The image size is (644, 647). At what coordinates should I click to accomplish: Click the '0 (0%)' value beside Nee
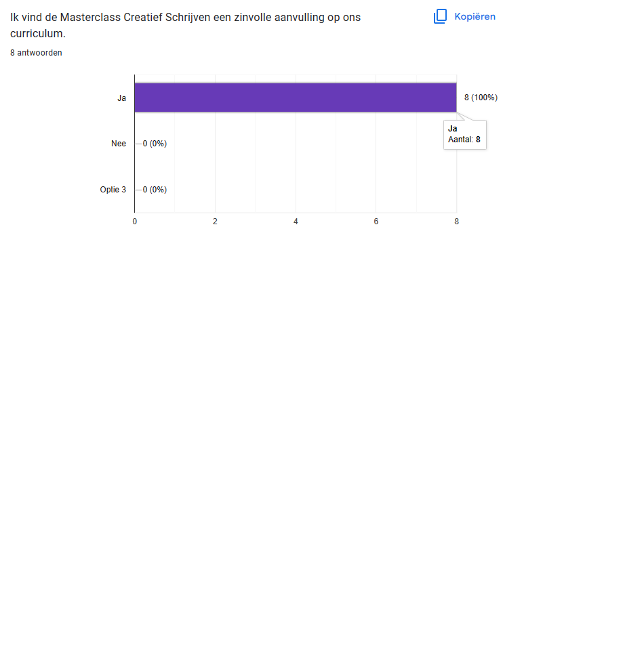click(x=155, y=144)
